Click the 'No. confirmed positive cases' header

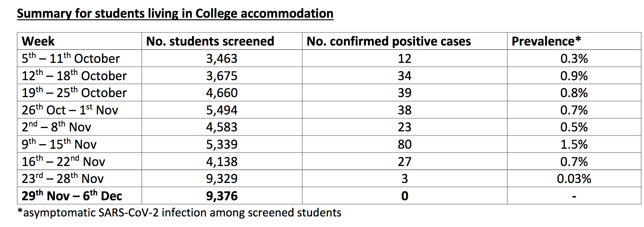pyautogui.click(x=389, y=41)
